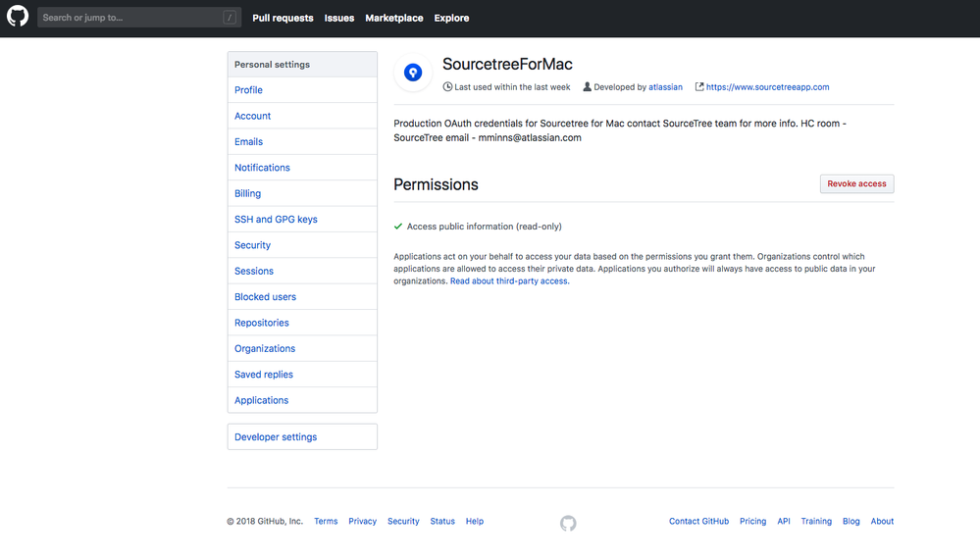The height and width of the screenshot is (559, 980).
Task: Open Security settings in sidebar
Action: click(302, 245)
